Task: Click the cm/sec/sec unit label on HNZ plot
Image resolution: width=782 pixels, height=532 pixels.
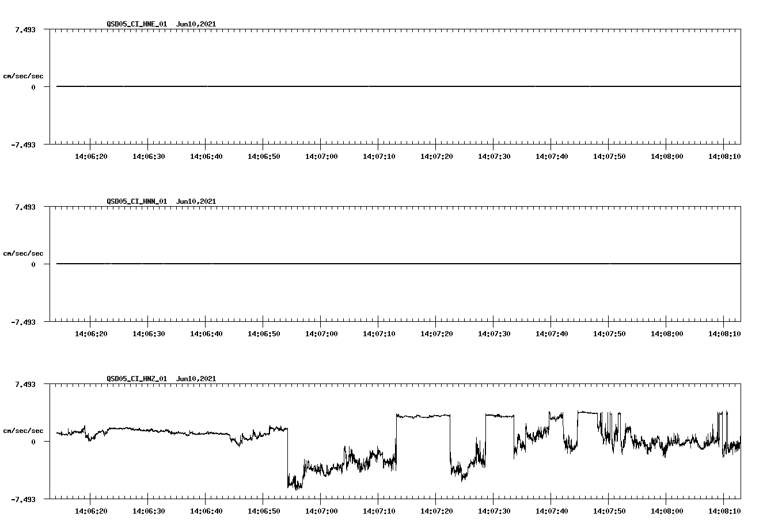Action: tap(23, 431)
